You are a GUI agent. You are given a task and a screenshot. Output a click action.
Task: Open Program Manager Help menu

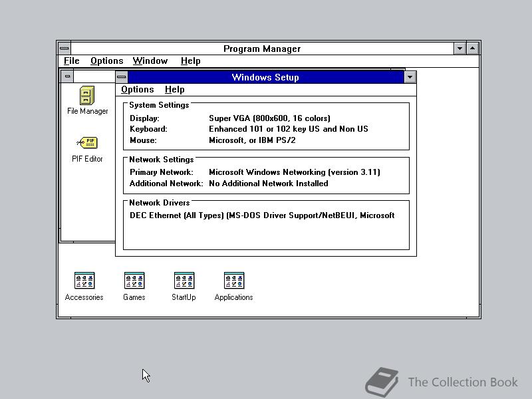(190, 61)
